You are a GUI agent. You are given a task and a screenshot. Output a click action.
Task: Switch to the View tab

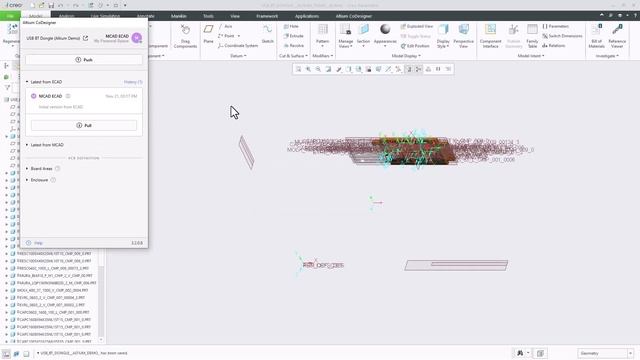(x=235, y=16)
